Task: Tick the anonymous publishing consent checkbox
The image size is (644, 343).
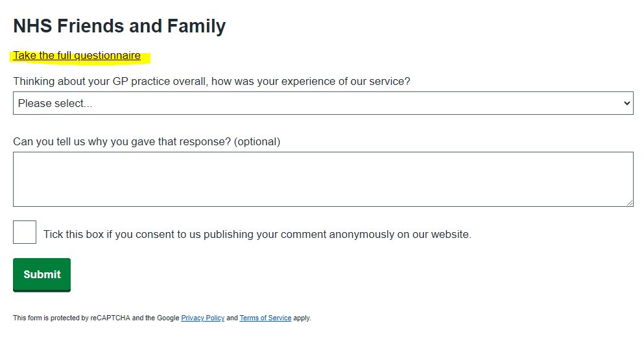Action: [x=25, y=232]
